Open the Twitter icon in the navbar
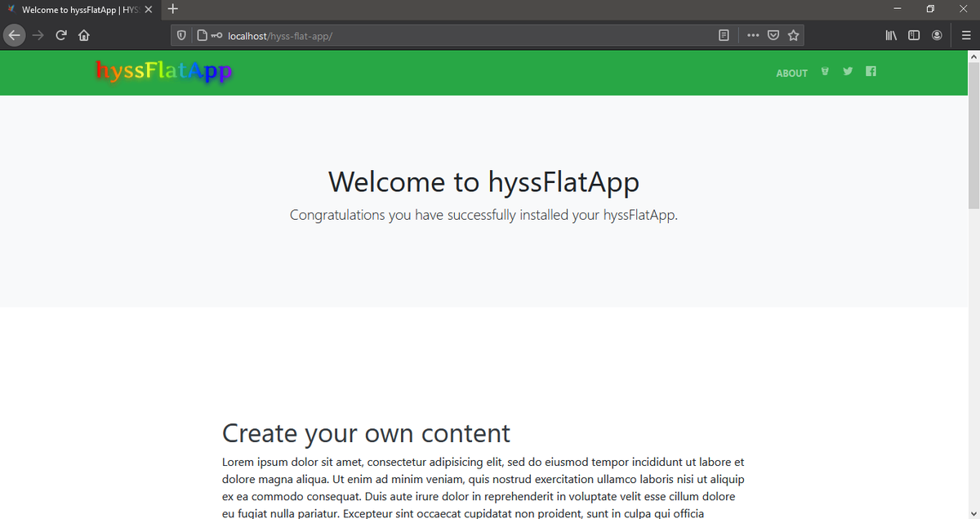The height and width of the screenshot is (519, 980). [x=848, y=71]
